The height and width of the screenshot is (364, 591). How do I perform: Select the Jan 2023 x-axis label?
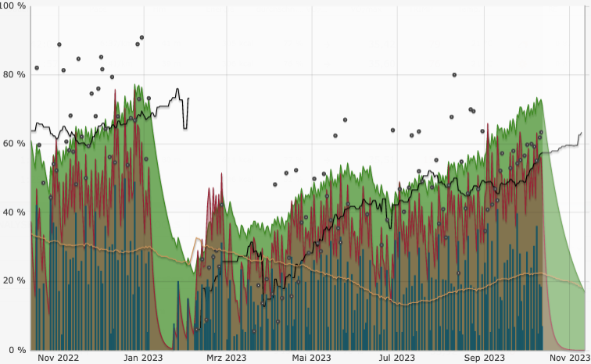coord(141,358)
